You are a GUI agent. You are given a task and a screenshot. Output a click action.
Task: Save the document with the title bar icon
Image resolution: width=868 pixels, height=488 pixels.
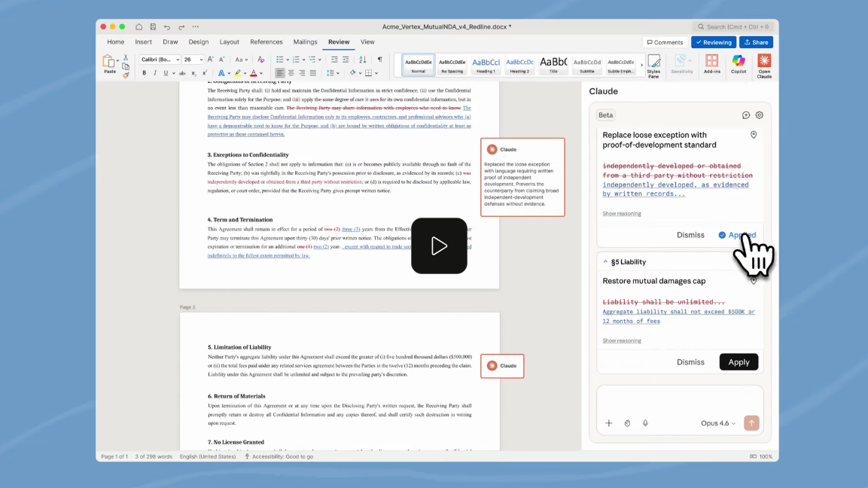(153, 26)
